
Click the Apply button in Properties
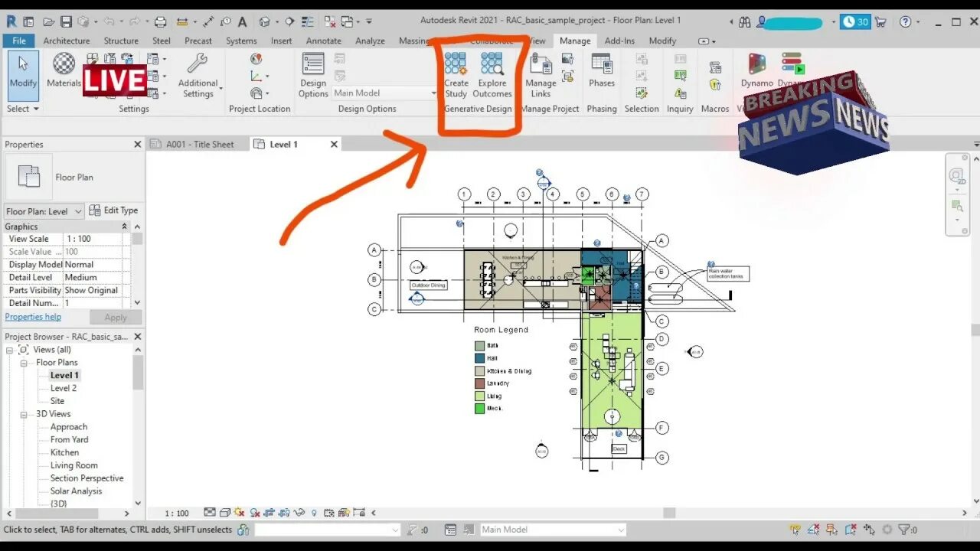(116, 317)
